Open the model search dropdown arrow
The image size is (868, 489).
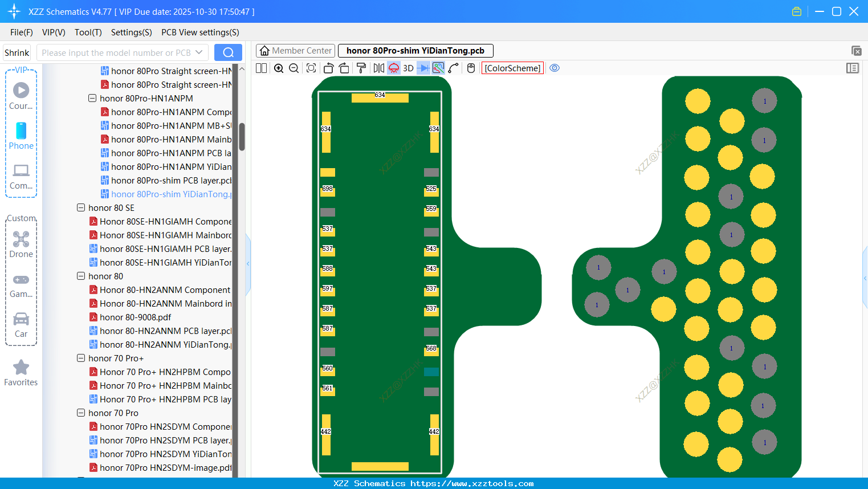[199, 52]
